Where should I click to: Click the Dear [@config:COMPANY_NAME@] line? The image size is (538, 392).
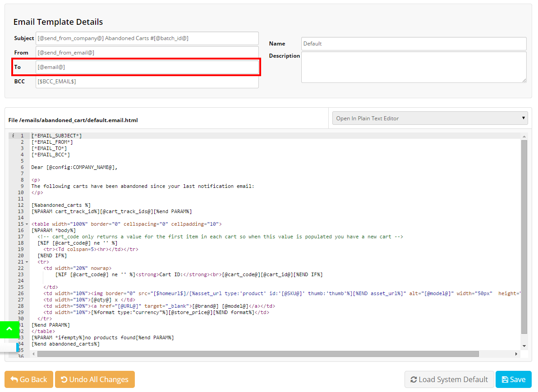point(74,167)
